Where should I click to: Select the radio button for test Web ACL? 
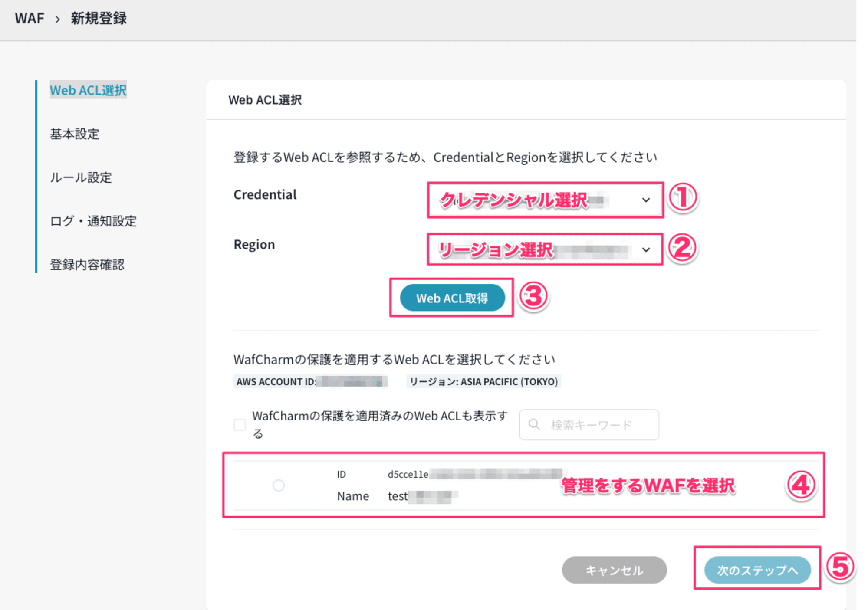tap(279, 485)
